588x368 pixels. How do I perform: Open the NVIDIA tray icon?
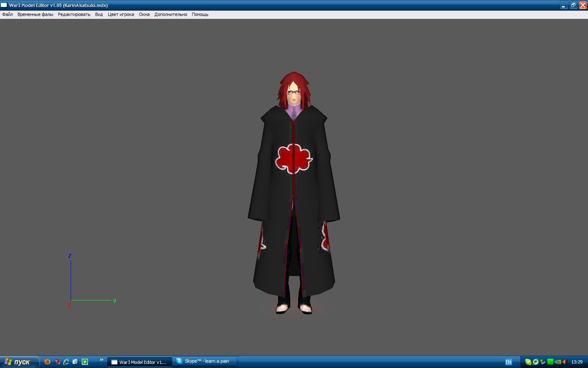(x=558, y=362)
